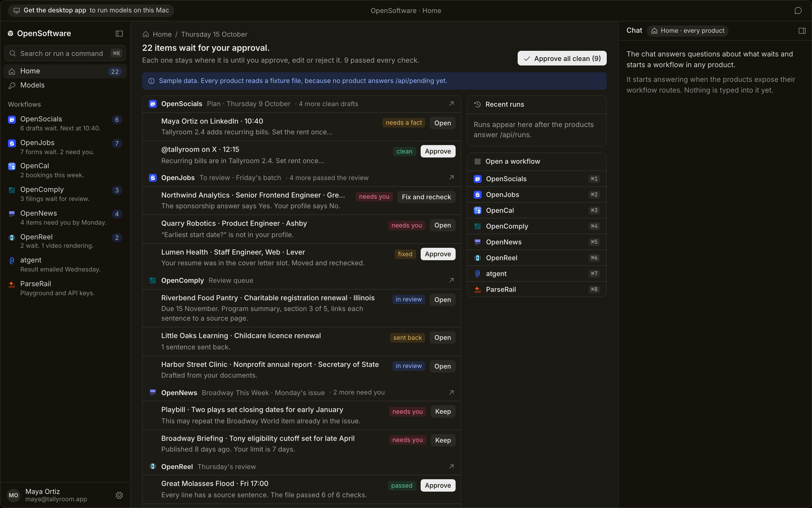The height and width of the screenshot is (508, 812).
Task: Open OpenNews section arrow icon
Action: [451, 392]
